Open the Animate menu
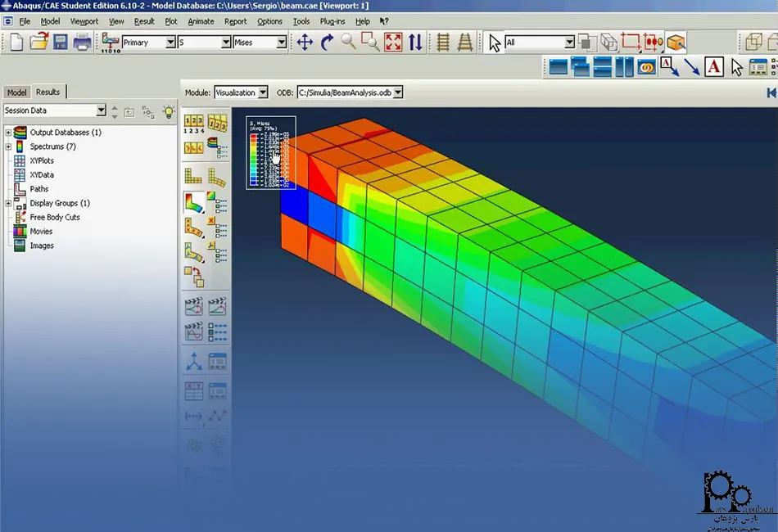 pos(201,21)
